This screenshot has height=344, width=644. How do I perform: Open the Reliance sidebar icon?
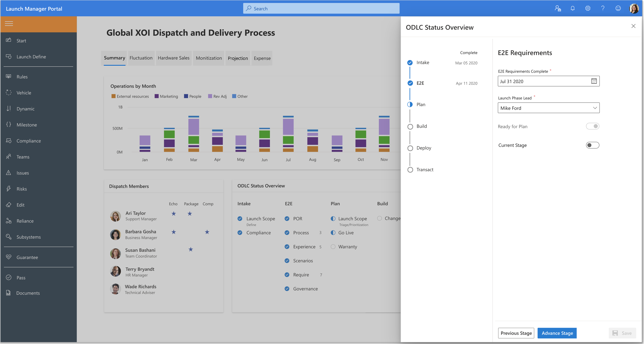click(9, 221)
